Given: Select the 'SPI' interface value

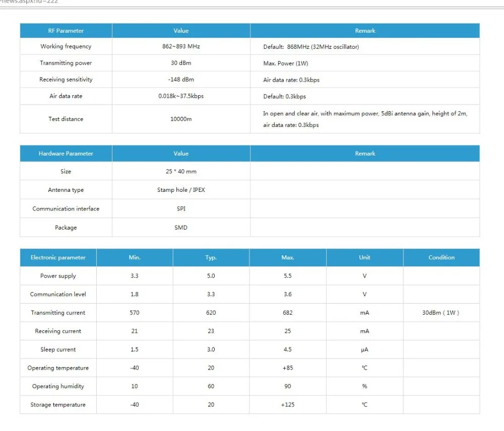Looking at the screenshot, I should [x=181, y=209].
